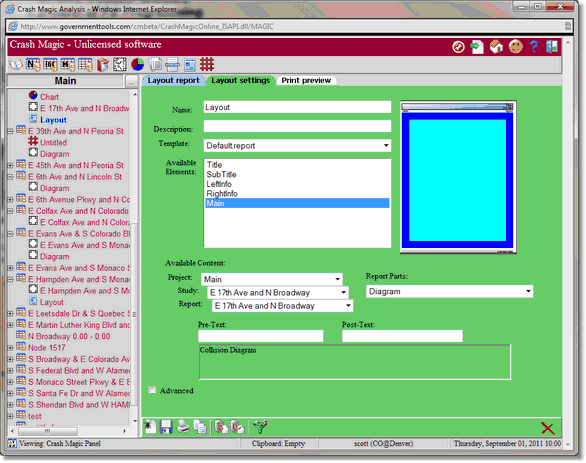
Task: Open the Report dropdown
Action: tap(283, 306)
